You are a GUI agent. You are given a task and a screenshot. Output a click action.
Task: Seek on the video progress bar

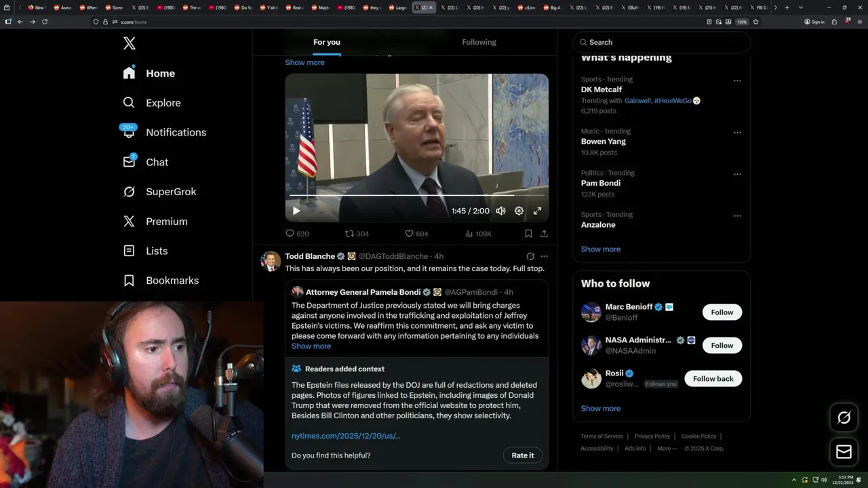(416, 195)
